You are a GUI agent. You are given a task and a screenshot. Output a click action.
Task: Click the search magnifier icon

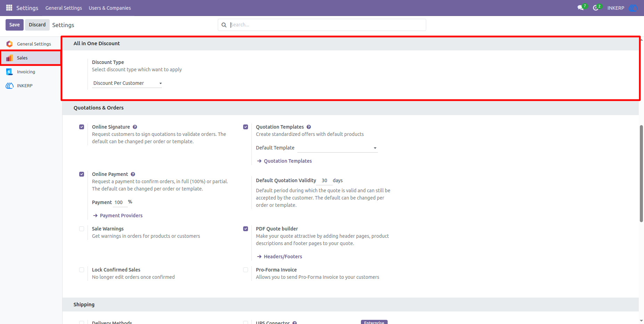coord(224,25)
